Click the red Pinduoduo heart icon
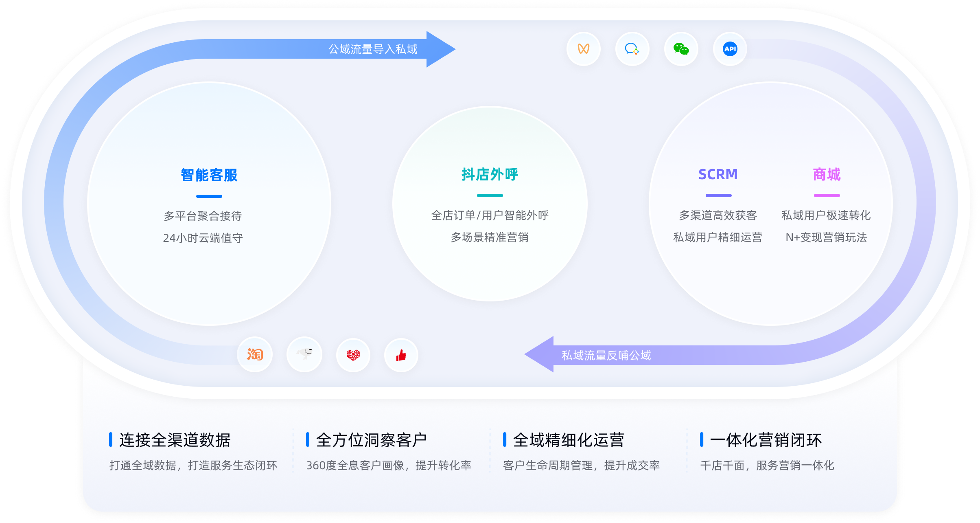 coord(353,355)
